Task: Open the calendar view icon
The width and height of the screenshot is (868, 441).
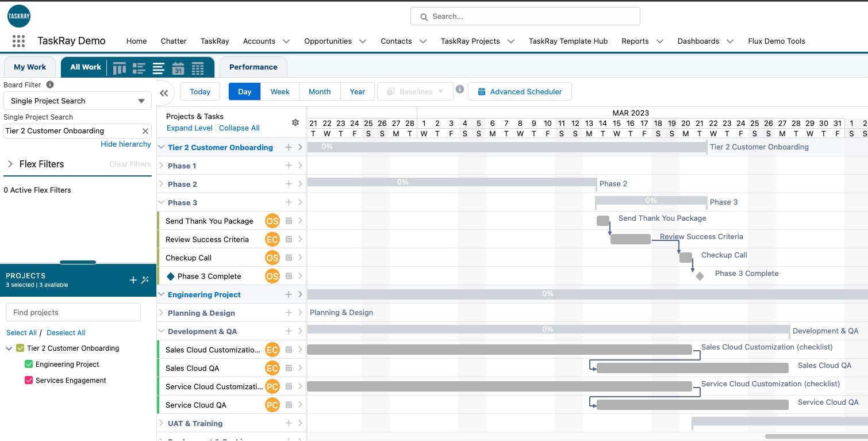Action: tap(178, 68)
